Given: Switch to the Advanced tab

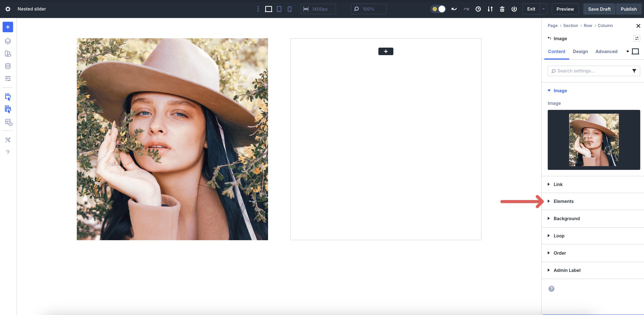Looking at the screenshot, I should (606, 52).
